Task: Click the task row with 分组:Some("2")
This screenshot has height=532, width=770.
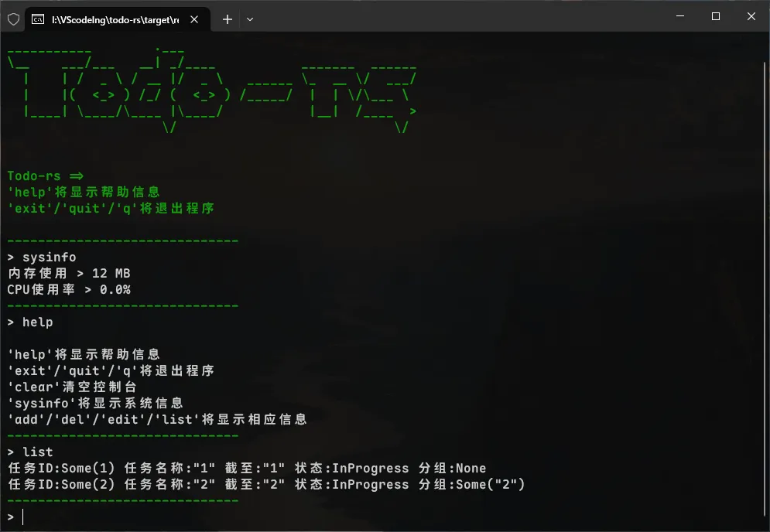Action: 266,484
